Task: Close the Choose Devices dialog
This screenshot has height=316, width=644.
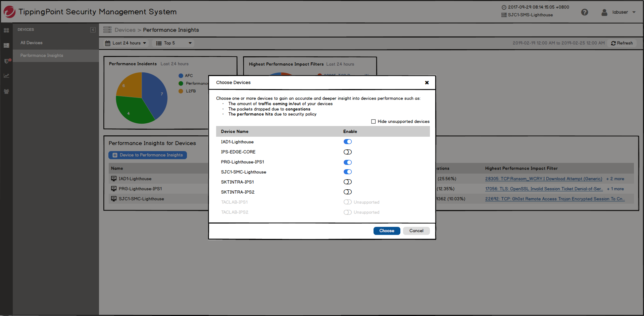Action: pyautogui.click(x=427, y=83)
